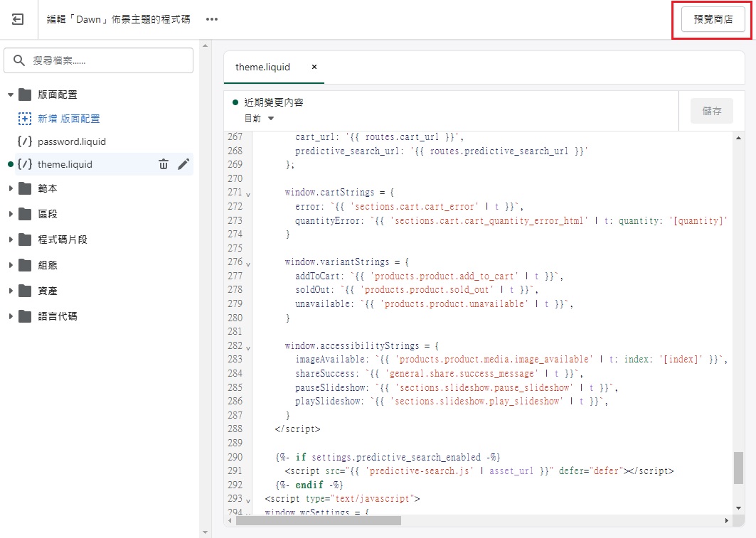Click sidebar scrollbar down arrow
This screenshot has height=538, width=756.
tap(206, 532)
